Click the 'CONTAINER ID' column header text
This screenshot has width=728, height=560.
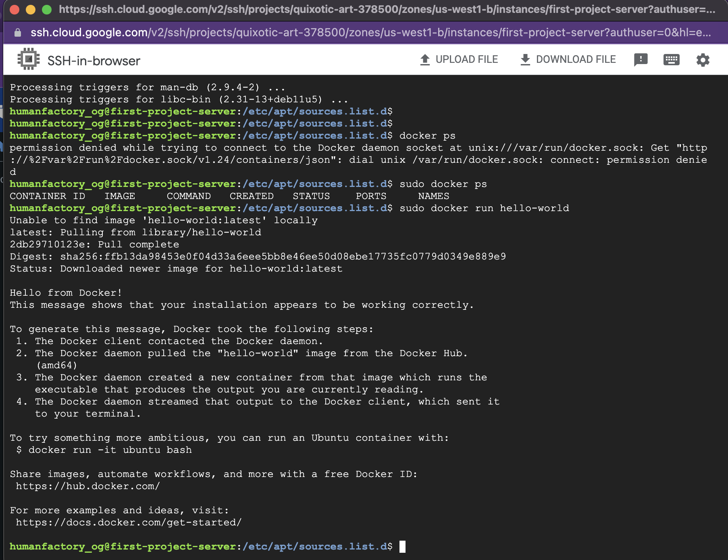coord(47,196)
